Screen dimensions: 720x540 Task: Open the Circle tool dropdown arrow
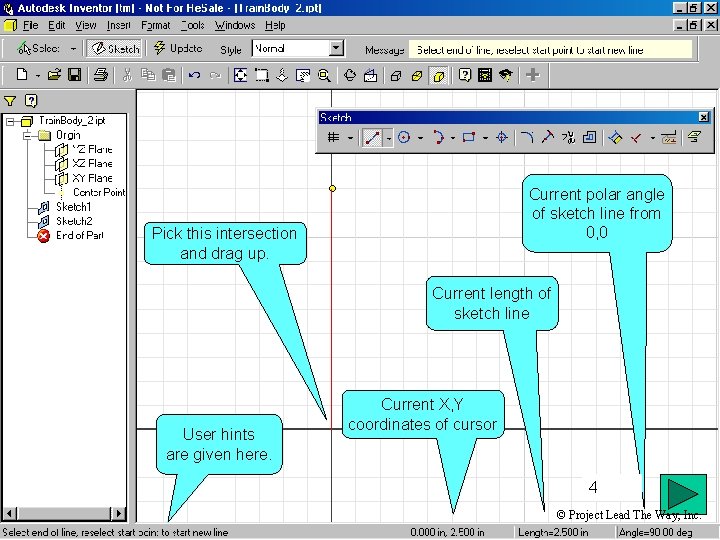tap(420, 137)
